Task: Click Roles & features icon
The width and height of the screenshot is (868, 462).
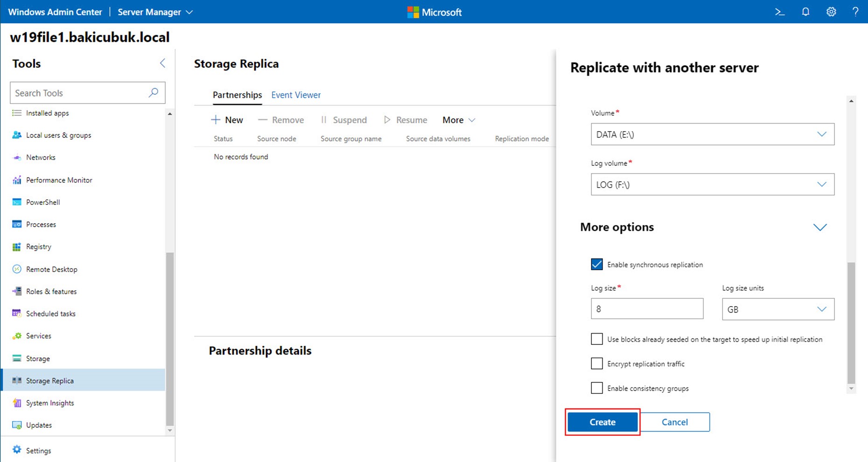Action: [x=17, y=291]
